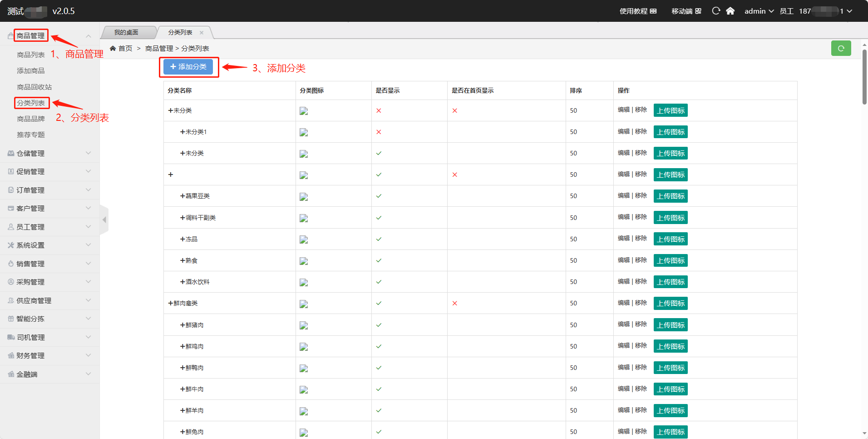Viewport: 868px width, 439px height.
Task: Click the 添加分类 button
Action: point(188,67)
